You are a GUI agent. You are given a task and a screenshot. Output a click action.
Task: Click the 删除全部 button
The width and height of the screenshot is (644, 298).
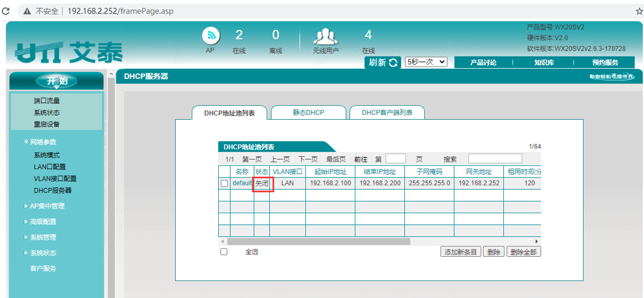pyautogui.click(x=524, y=252)
